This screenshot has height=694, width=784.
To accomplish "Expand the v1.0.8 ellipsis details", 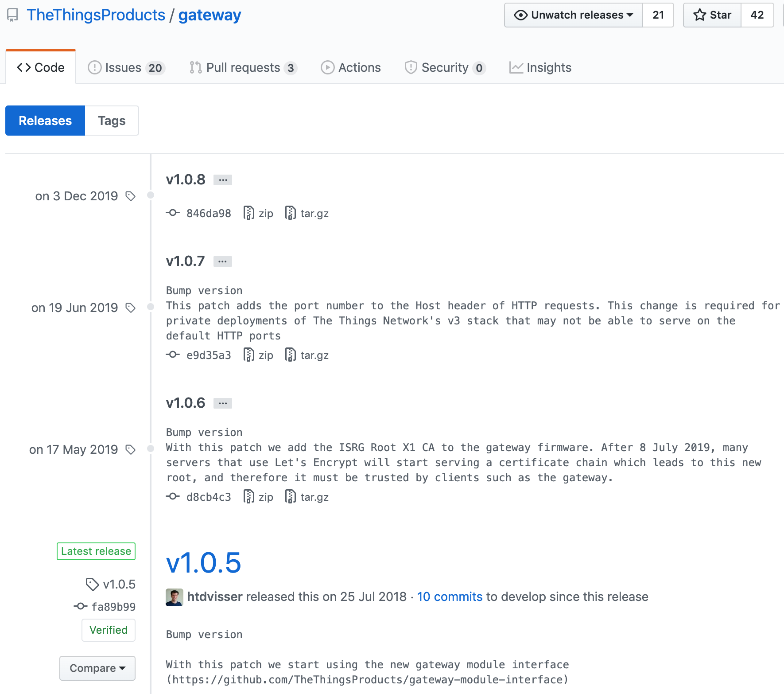I will tap(223, 180).
